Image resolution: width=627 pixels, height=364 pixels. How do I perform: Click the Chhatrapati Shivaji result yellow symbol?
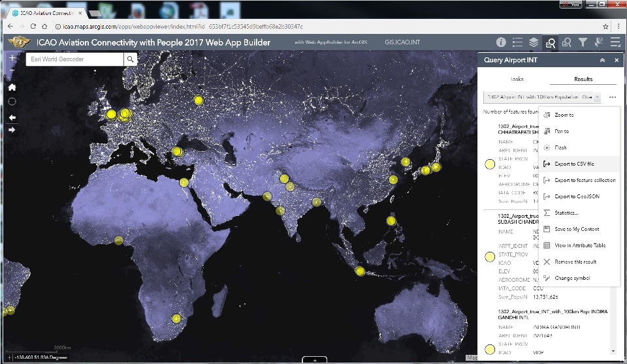490,164
